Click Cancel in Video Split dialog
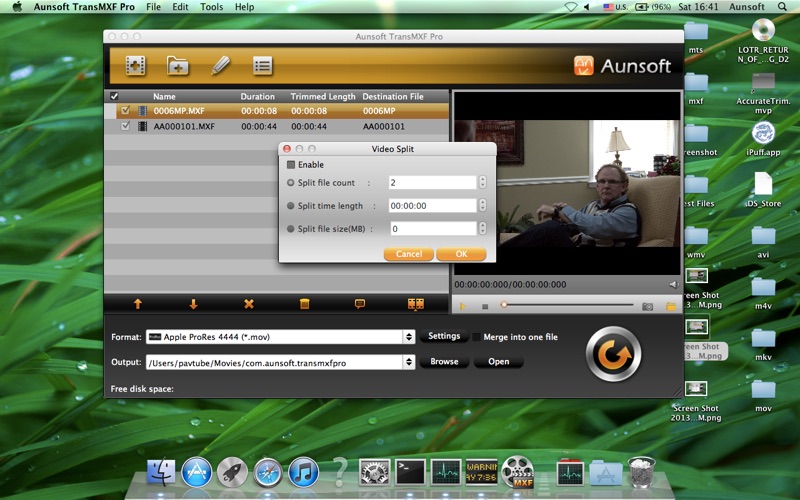800x500 pixels. point(409,254)
